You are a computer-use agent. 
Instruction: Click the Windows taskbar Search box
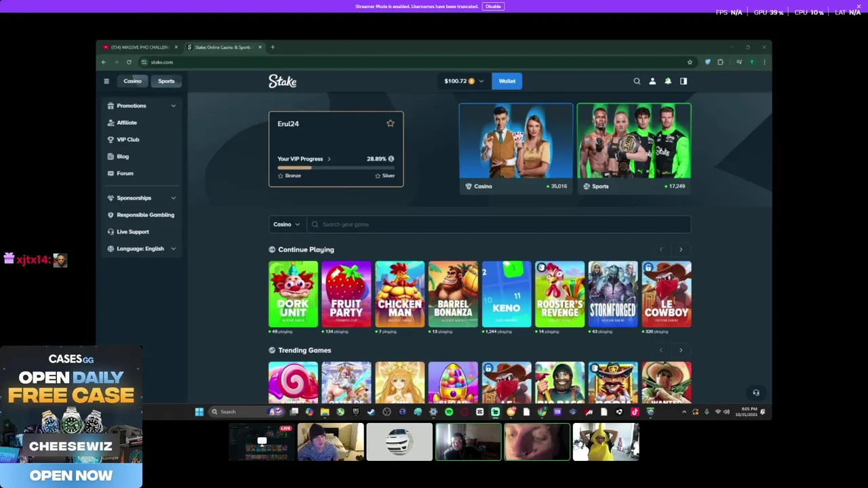237,411
